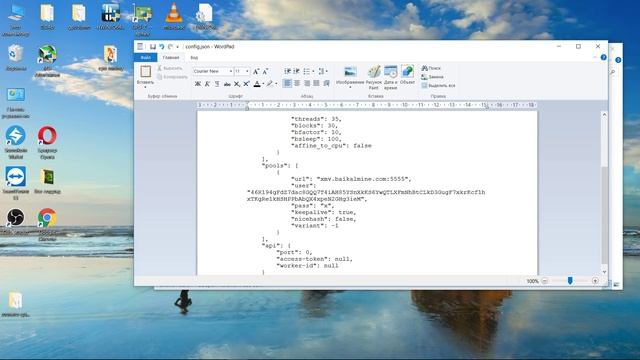
Task: Toggle bold formatting
Action: point(198,84)
